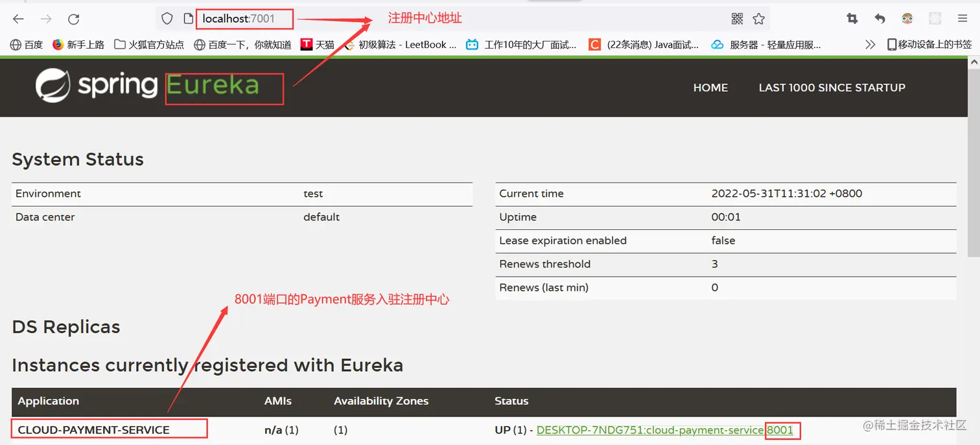Click the CLOUD-PAYMENT-SERVICE application cell

(x=94, y=430)
